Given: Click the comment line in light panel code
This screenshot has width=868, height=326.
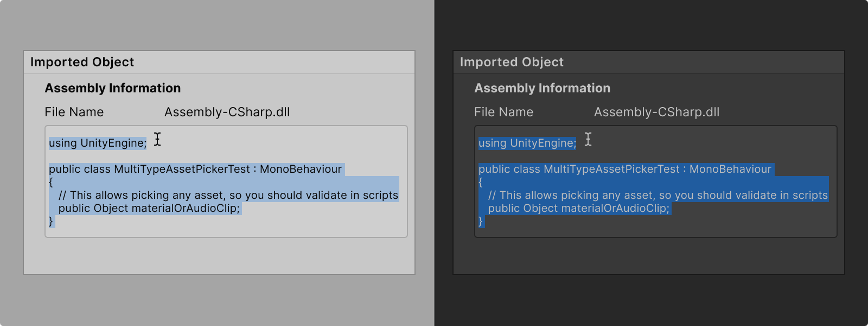Looking at the screenshot, I should (x=228, y=195).
